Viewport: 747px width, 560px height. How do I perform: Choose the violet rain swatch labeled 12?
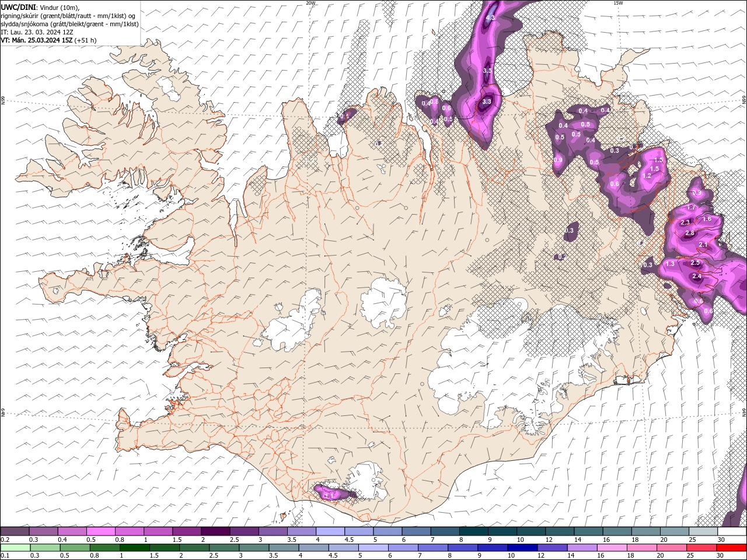click(553, 548)
